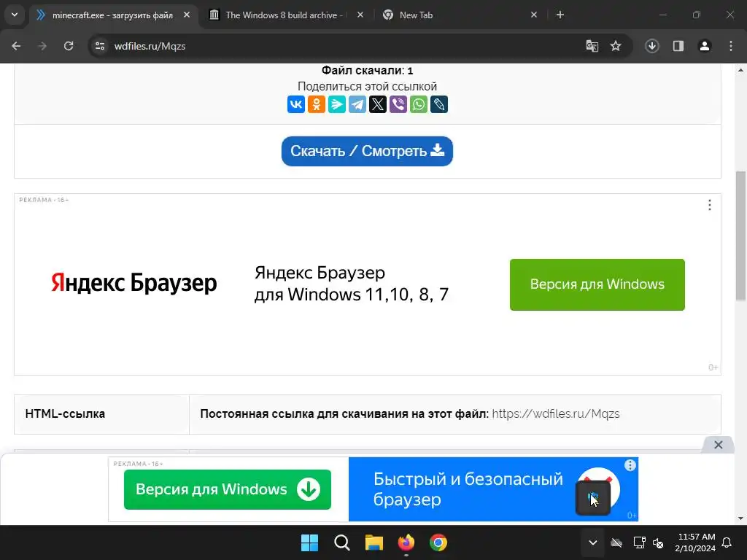Switch to New Tab tab
This screenshot has width=747, height=560.
pos(416,15)
